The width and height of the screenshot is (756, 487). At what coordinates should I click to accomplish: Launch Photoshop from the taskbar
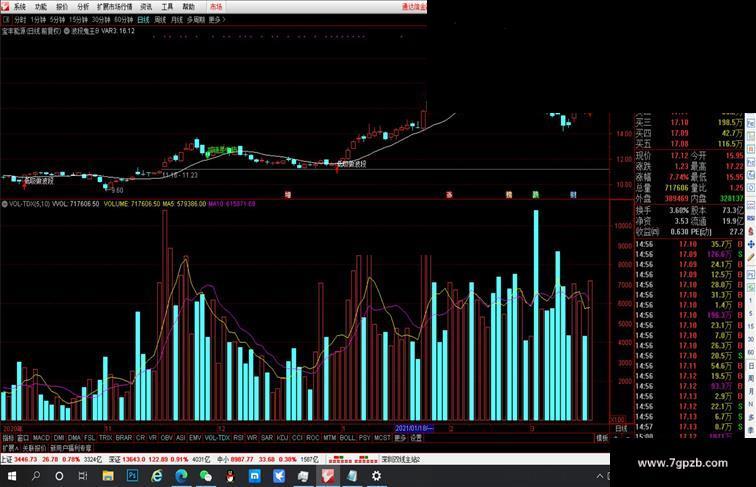[132, 476]
